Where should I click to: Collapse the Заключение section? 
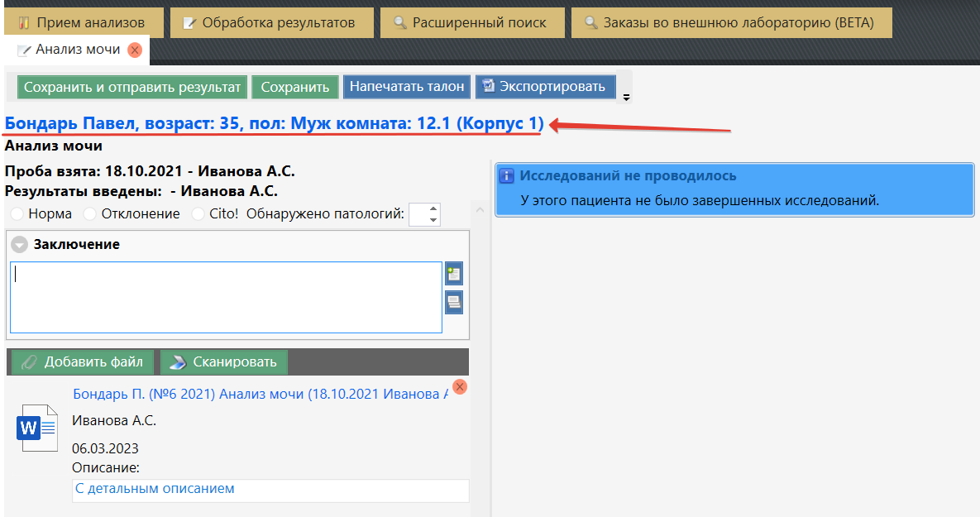click(20, 245)
